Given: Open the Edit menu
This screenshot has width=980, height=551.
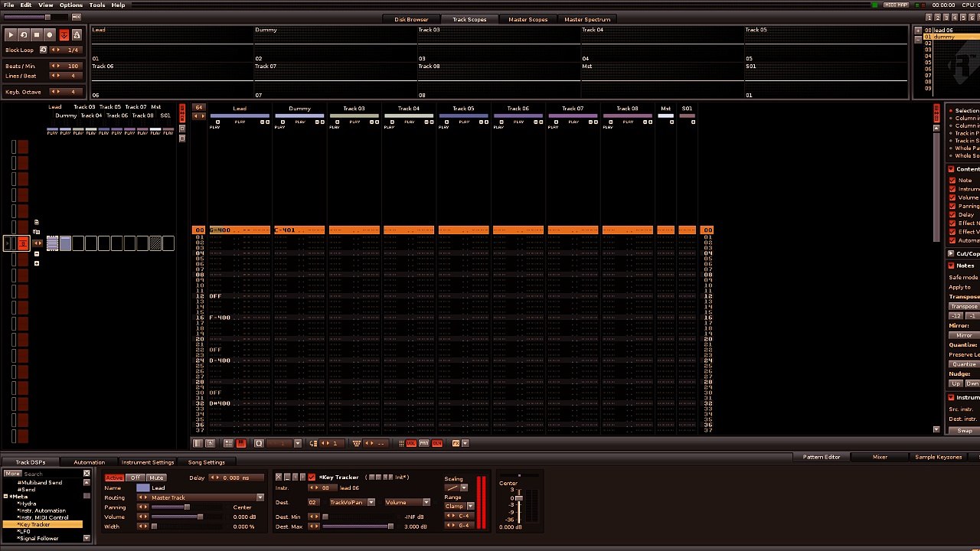Looking at the screenshot, I should tap(26, 5).
